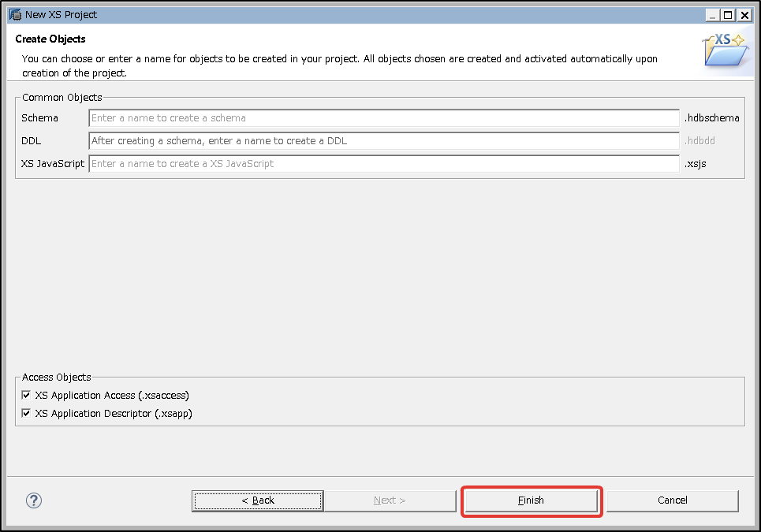Click the .hdbdd extension label
The image size is (761, 532).
point(699,140)
